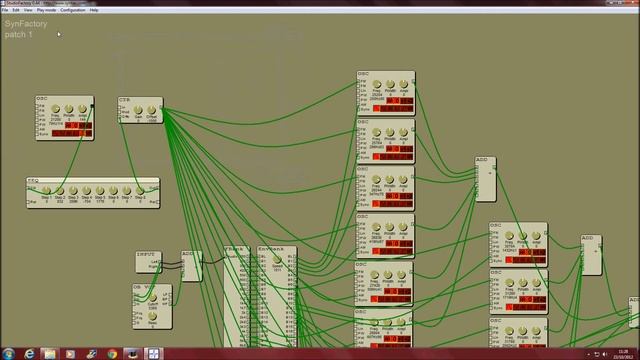Click the output port of the central ADD module
The width and height of the screenshot is (640, 360).
coord(494,167)
